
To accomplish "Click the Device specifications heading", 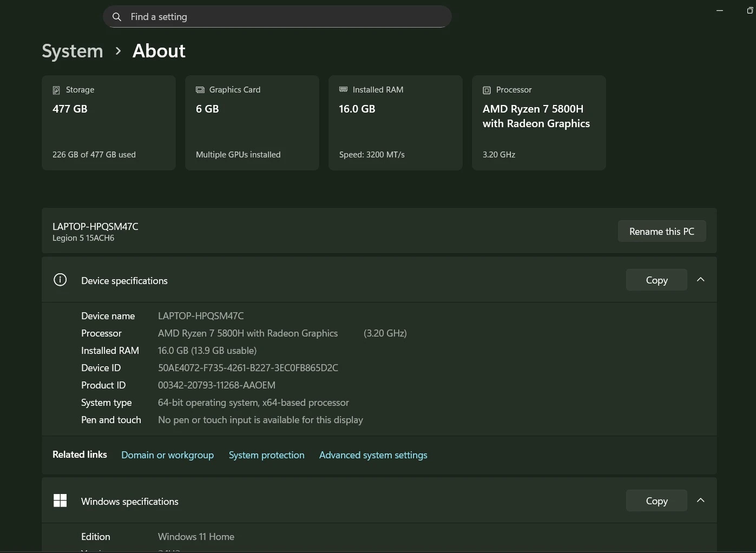I will [124, 281].
